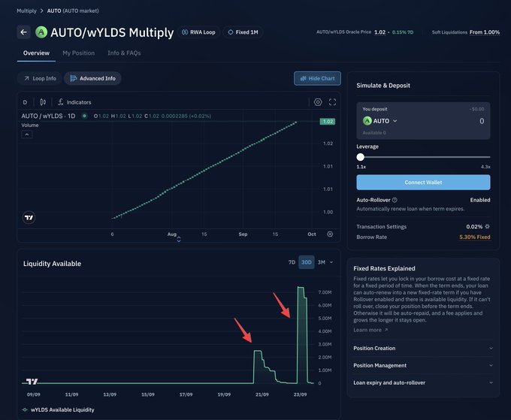The image size is (511, 420).
Task: Click the AUTO / wYLDS · 1D chart title
Action: tap(48, 116)
